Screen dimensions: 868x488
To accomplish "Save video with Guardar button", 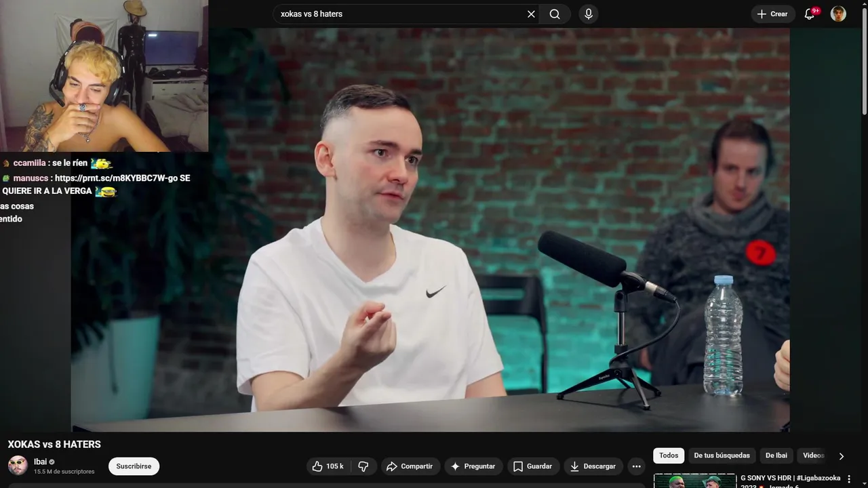I will point(532,466).
